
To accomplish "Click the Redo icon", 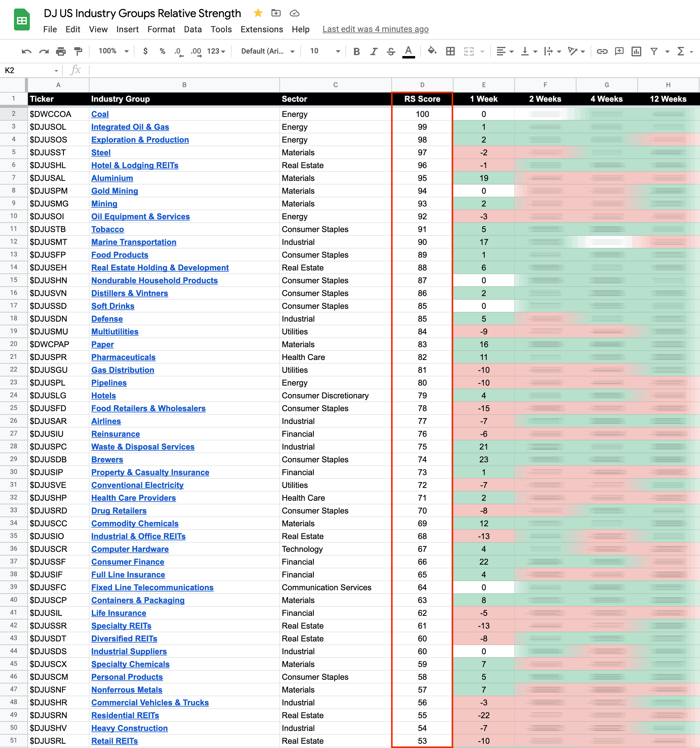I will (44, 51).
